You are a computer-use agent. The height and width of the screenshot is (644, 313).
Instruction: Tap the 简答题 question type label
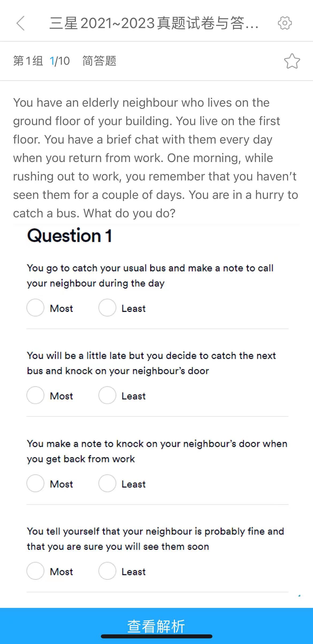[x=99, y=61]
